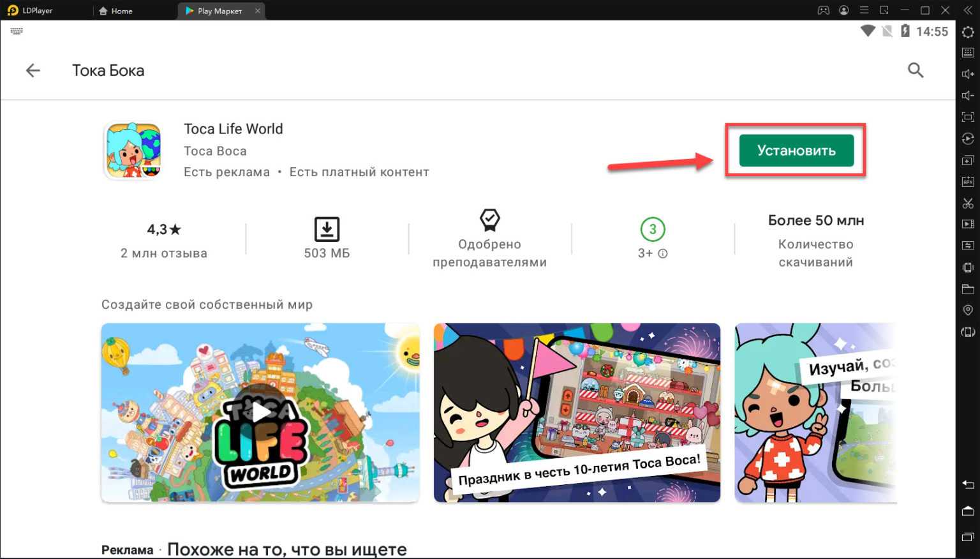Toggle fullscreen from the sidebar

[x=968, y=117]
